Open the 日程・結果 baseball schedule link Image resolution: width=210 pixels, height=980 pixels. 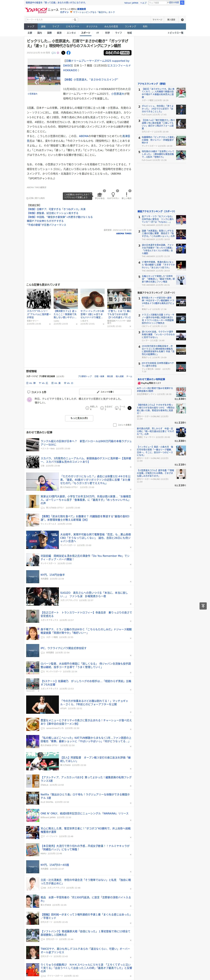(99, 376)
